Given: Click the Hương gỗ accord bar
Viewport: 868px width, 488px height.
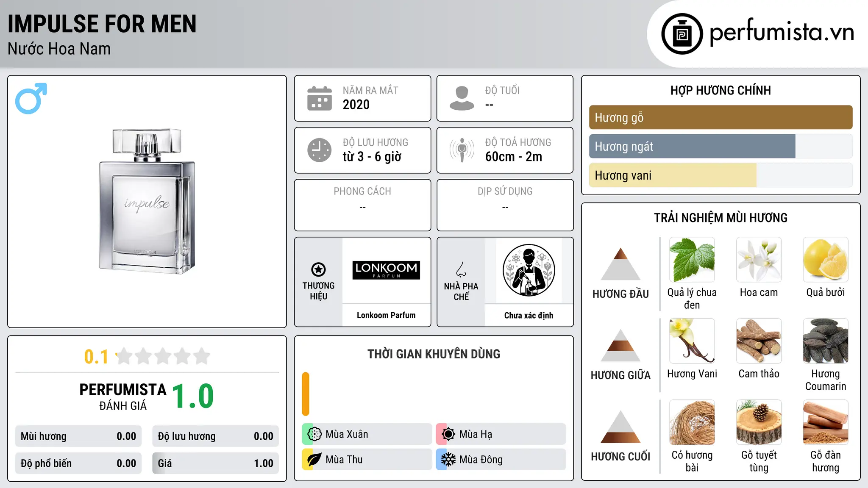Looking at the screenshot, I should 721,117.
